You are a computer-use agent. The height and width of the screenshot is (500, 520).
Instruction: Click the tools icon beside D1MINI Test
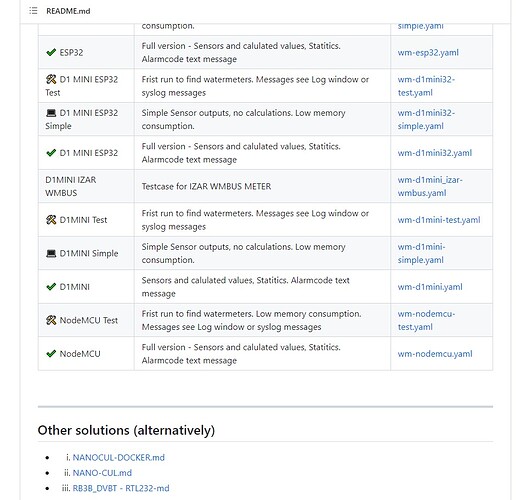(x=51, y=220)
